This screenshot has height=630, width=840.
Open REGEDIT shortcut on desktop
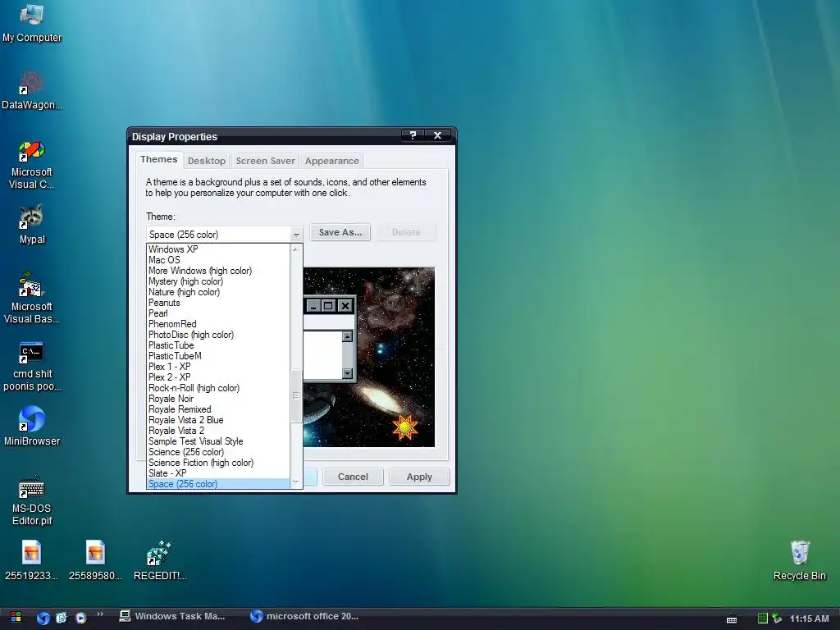click(159, 560)
